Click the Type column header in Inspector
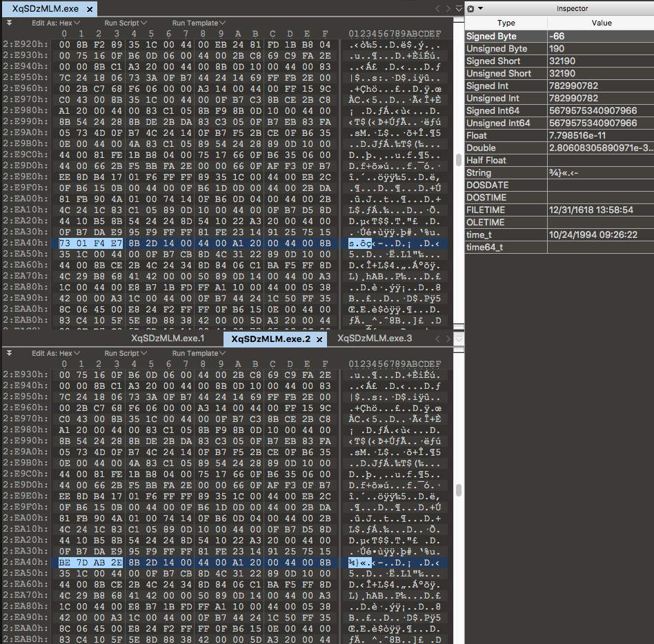This screenshot has height=644, width=654. pyautogui.click(x=506, y=23)
